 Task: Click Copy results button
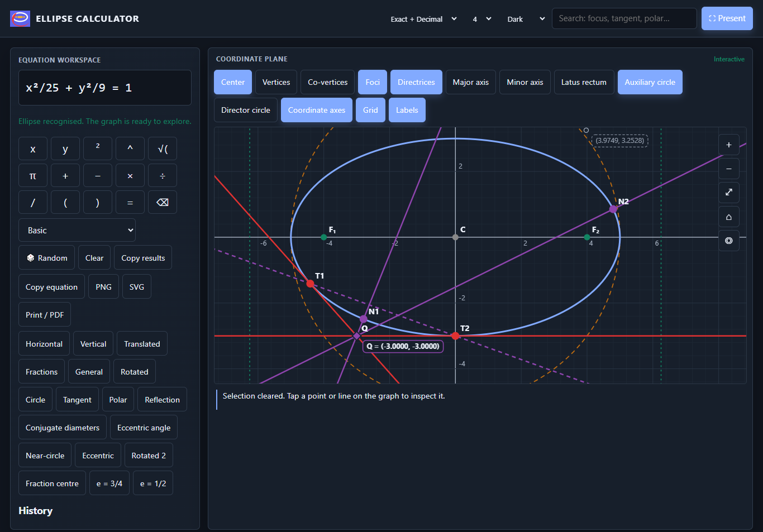click(x=143, y=258)
